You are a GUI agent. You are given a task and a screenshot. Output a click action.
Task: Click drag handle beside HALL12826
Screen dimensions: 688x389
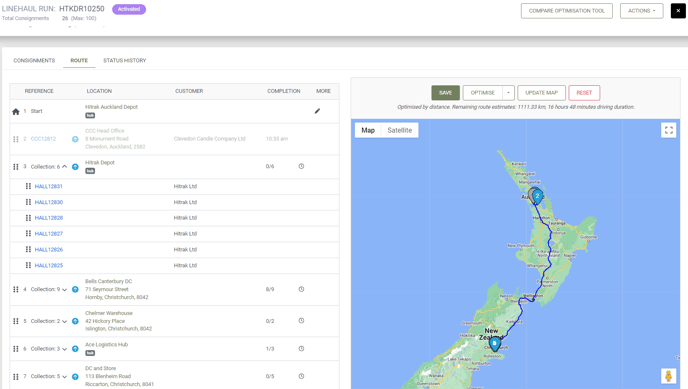(28, 249)
